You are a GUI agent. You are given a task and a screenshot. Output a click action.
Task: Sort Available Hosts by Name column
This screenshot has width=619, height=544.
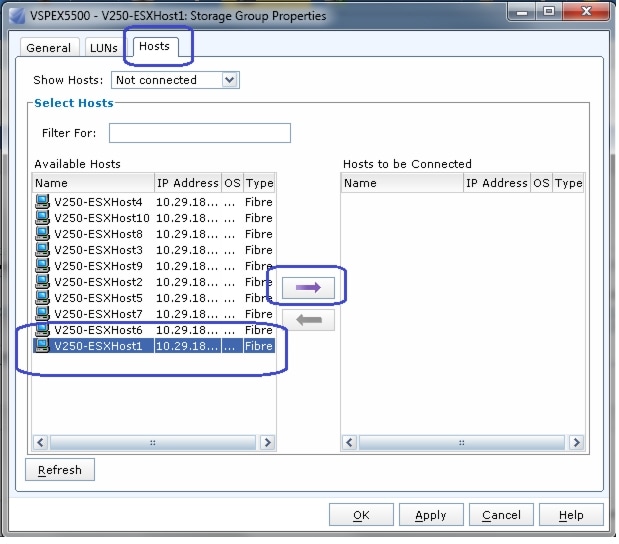click(x=94, y=183)
